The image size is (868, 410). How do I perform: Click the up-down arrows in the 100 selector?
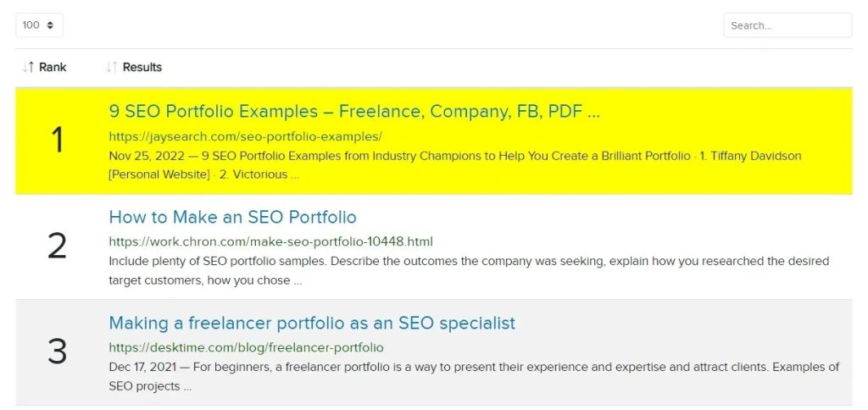(50, 25)
